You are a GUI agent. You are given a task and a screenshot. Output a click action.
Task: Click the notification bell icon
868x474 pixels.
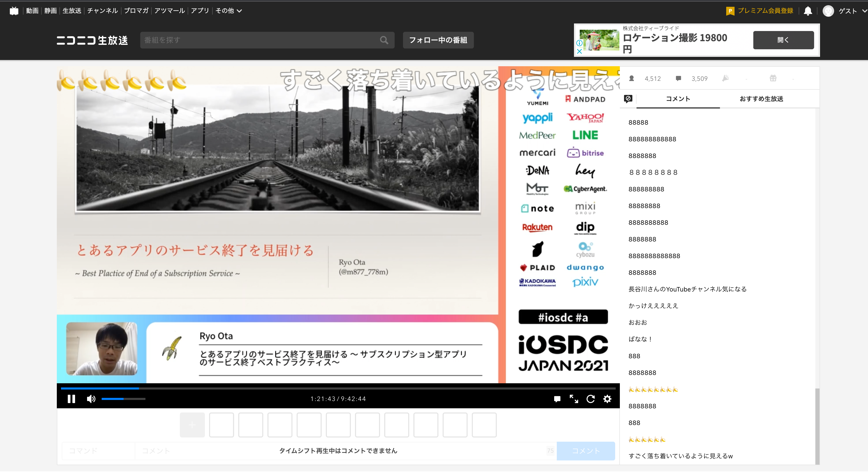point(808,10)
